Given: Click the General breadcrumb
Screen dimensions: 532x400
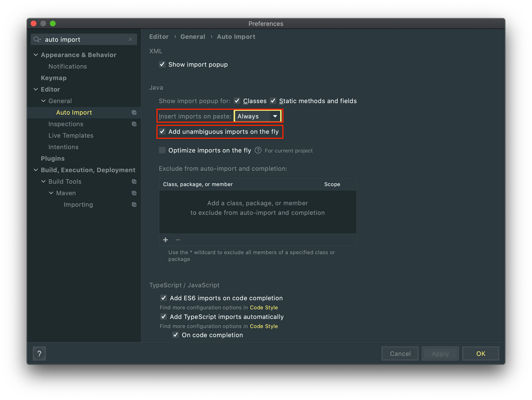Looking at the screenshot, I should pyautogui.click(x=193, y=37).
